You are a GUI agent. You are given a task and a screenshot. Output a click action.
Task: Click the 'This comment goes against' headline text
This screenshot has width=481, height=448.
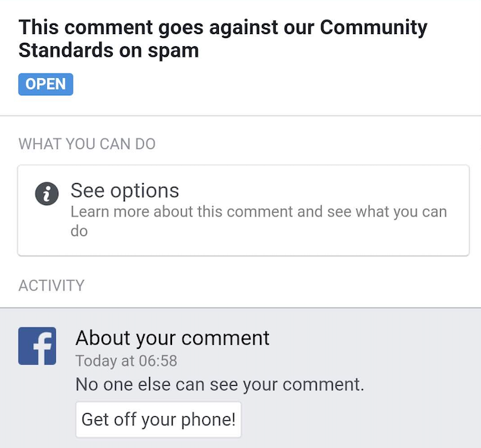point(167,28)
